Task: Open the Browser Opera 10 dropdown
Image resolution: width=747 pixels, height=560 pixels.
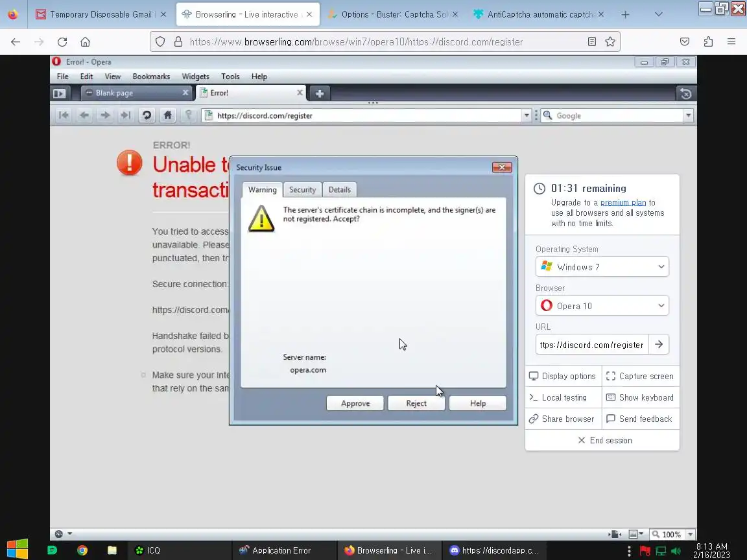Action: tap(602, 306)
